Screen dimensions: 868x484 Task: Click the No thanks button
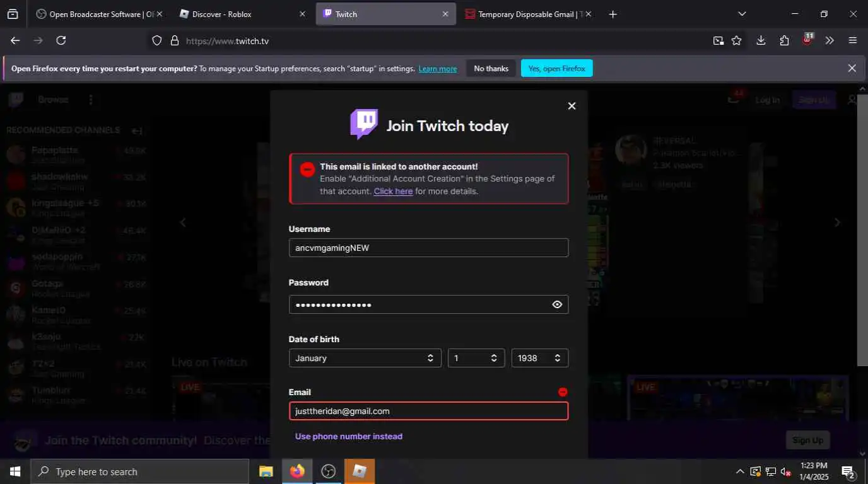(x=491, y=69)
